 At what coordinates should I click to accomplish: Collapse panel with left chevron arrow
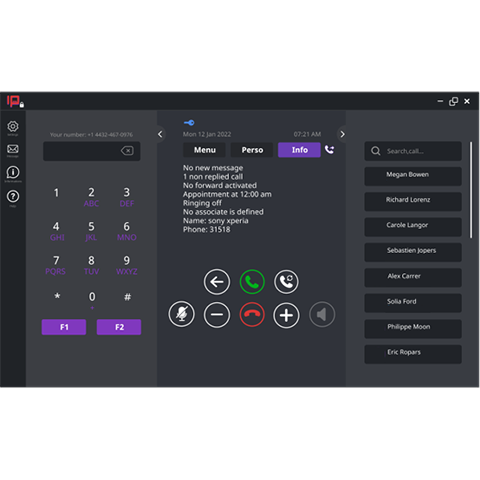click(160, 134)
